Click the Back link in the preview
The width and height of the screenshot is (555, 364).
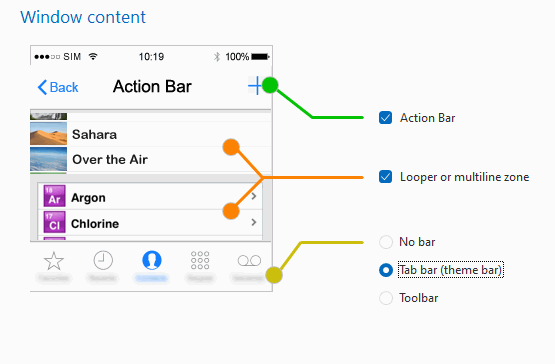coord(58,87)
